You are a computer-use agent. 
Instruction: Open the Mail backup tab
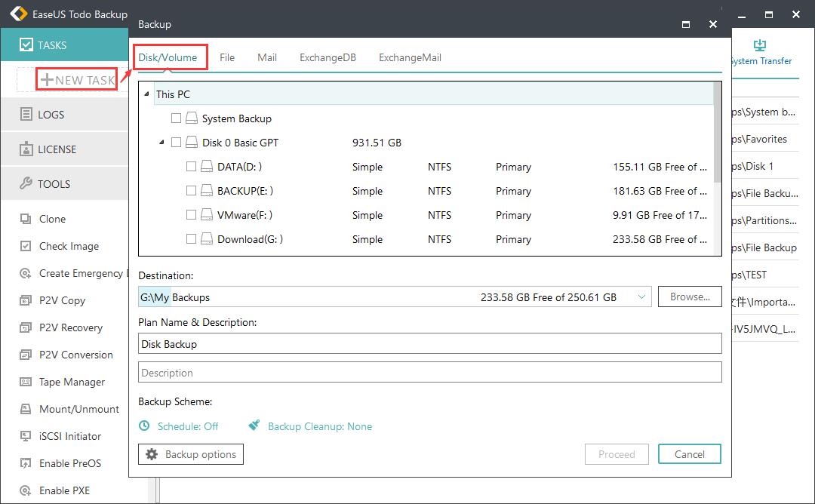(267, 57)
